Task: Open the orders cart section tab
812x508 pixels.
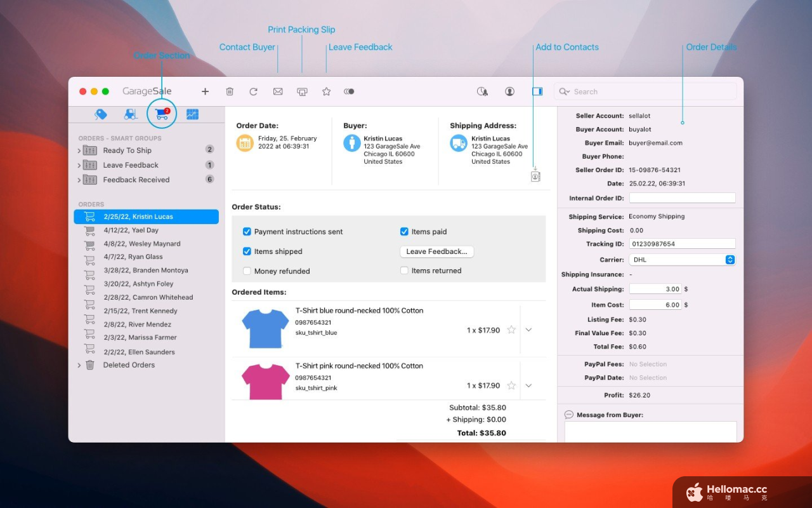Action: 162,114
